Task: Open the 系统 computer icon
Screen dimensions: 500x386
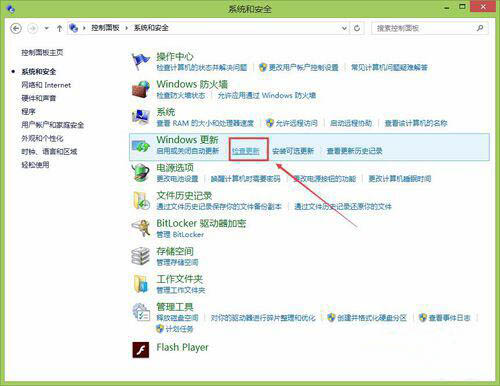Action: (x=141, y=117)
